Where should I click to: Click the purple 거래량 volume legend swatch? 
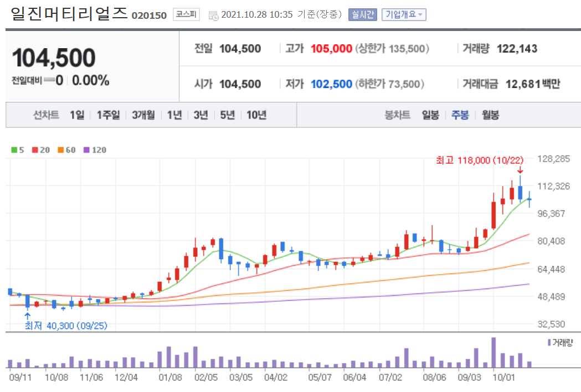(x=550, y=342)
